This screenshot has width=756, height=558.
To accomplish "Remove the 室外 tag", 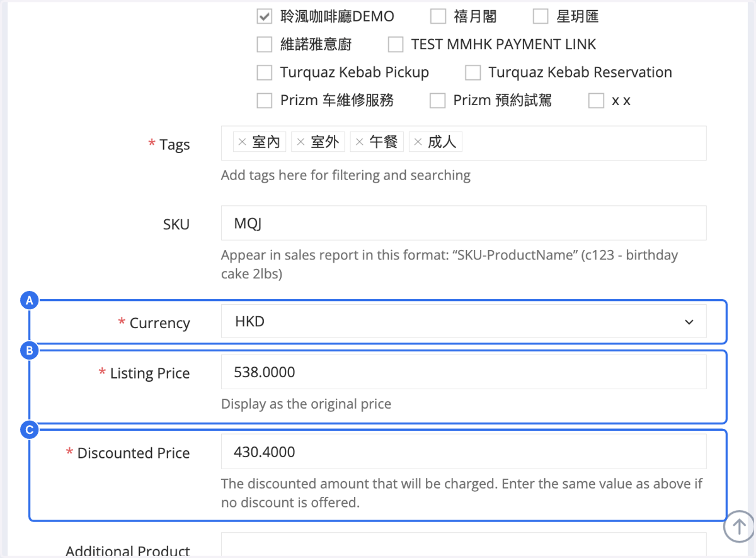I will (x=301, y=142).
